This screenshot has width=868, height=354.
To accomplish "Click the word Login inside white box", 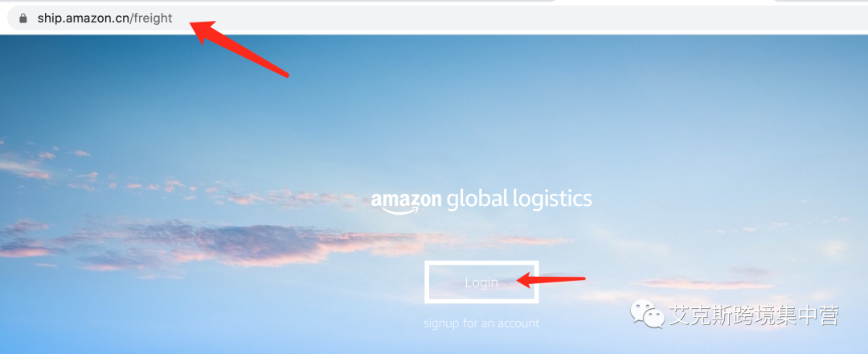I will [x=481, y=282].
